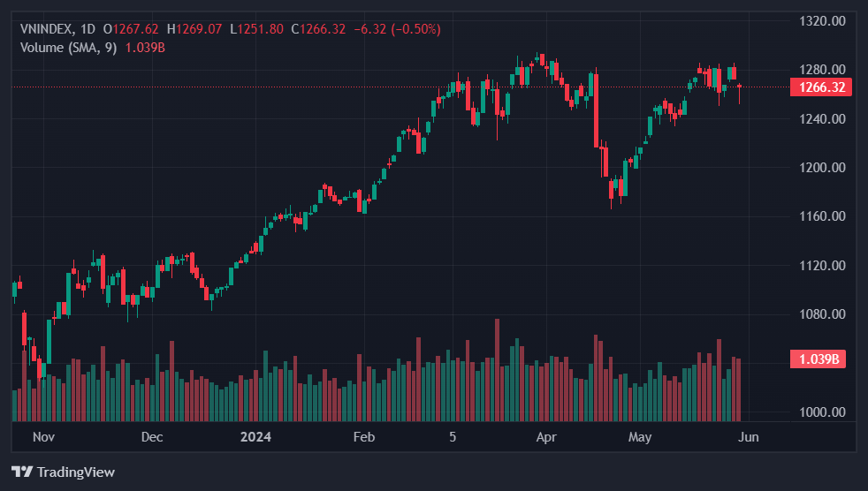Click the TradingView logo icon
This screenshot has width=868, height=491.
[22, 472]
